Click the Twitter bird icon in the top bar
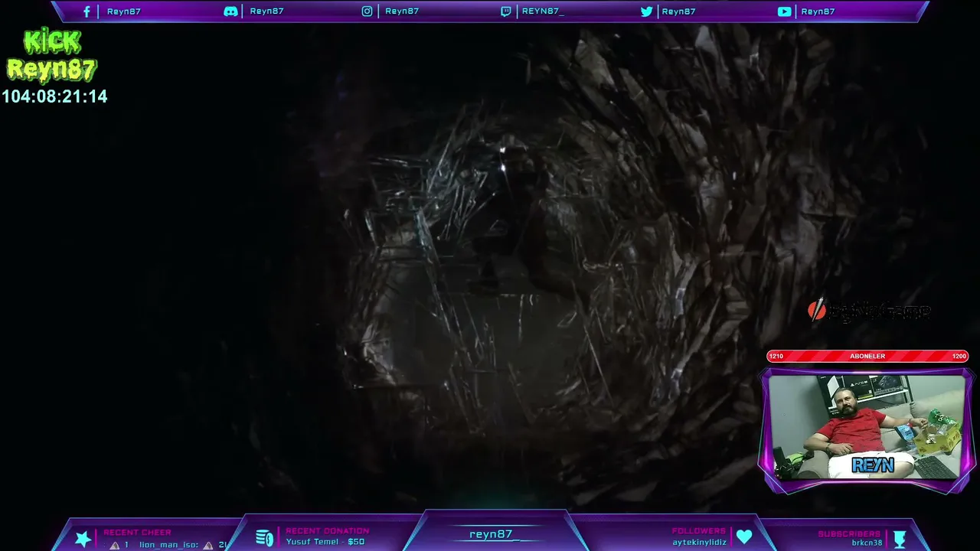The image size is (980, 551). click(x=646, y=11)
